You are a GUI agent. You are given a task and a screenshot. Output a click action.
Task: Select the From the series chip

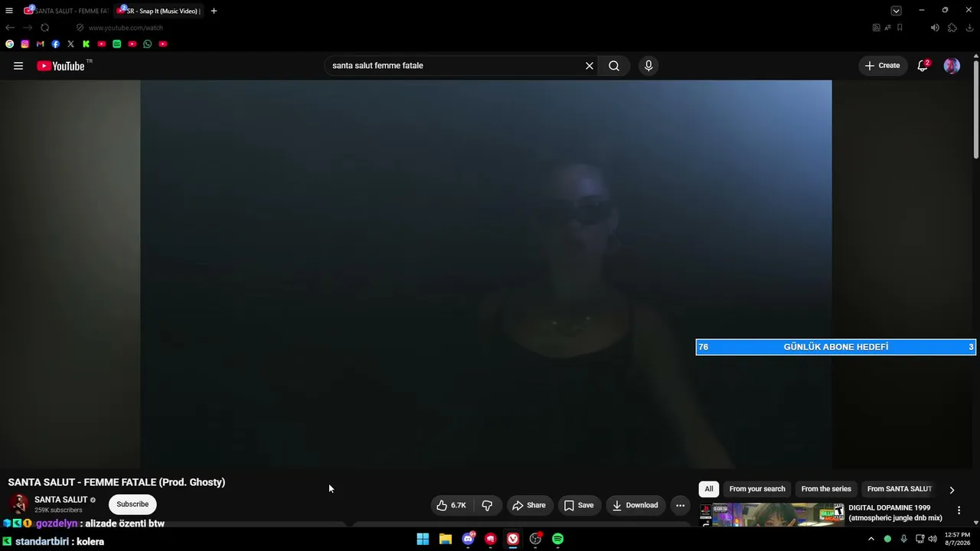pyautogui.click(x=826, y=489)
